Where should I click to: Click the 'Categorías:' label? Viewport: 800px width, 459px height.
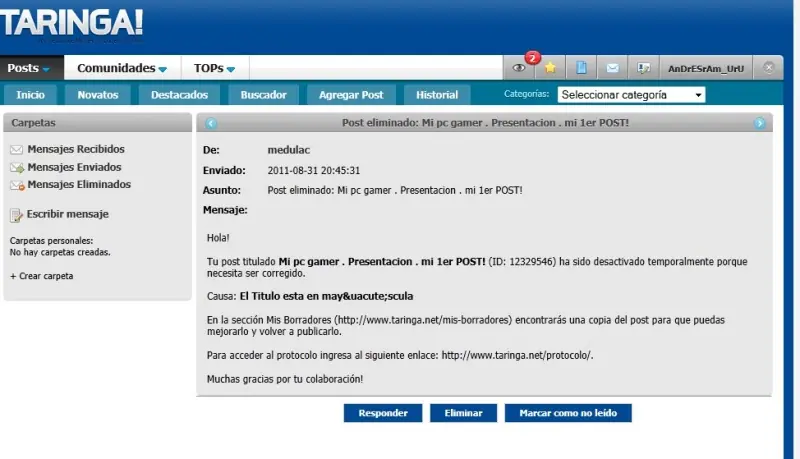point(527,94)
